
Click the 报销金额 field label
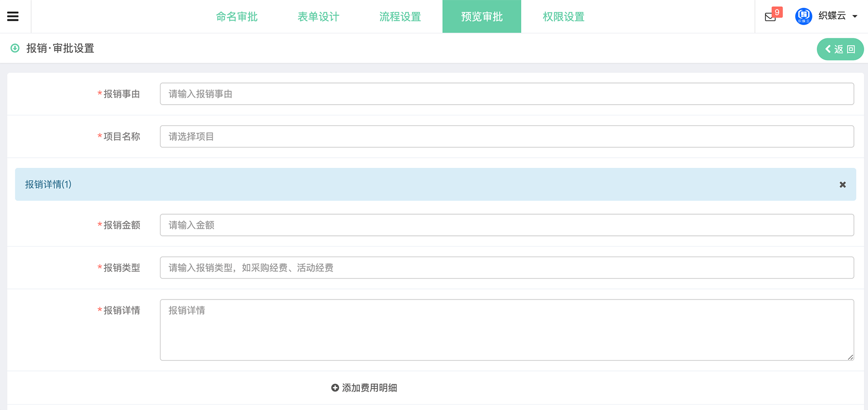pos(122,225)
